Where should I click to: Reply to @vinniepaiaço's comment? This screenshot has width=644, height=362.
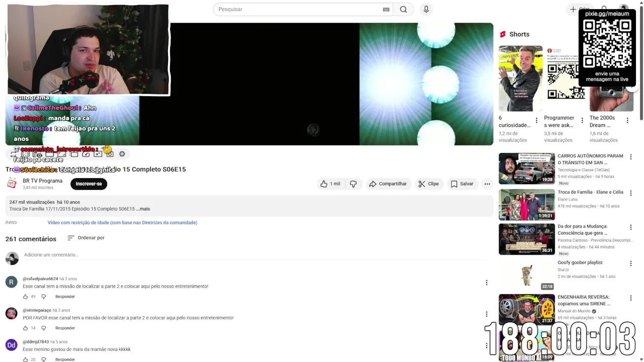pos(65,328)
